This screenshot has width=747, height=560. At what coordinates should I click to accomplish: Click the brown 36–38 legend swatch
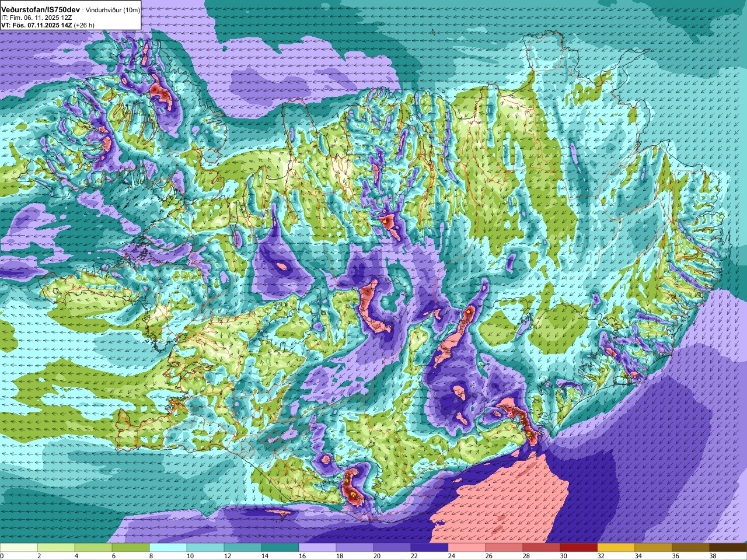tap(691, 548)
